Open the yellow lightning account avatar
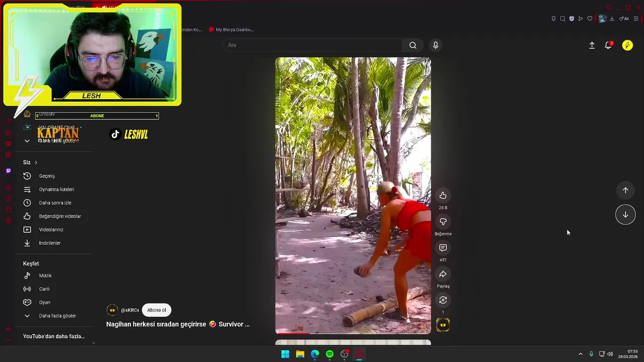The height and width of the screenshot is (362, 644). [627, 45]
